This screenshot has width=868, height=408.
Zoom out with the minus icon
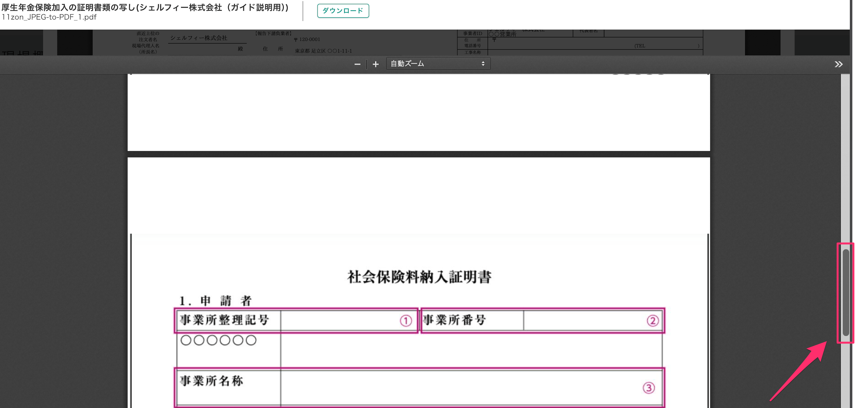click(x=357, y=64)
